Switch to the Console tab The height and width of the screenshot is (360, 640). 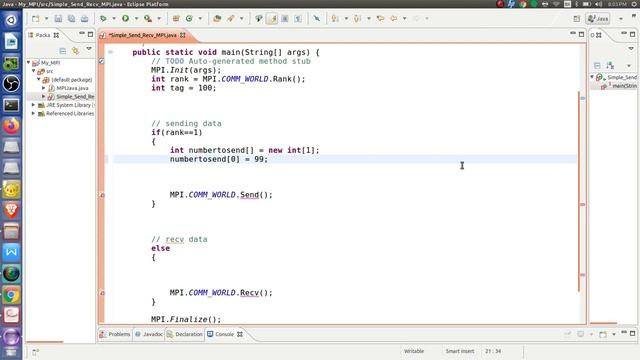click(x=224, y=334)
